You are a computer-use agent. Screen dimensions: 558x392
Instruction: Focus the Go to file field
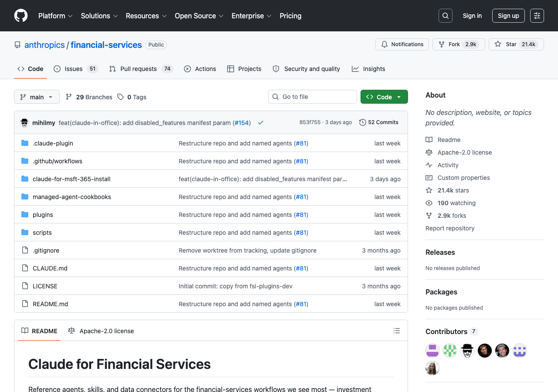313,97
